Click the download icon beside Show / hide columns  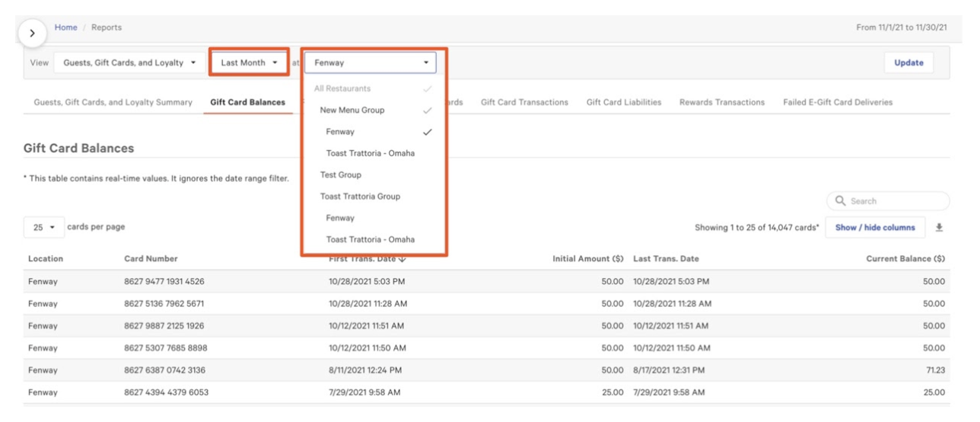[939, 228]
